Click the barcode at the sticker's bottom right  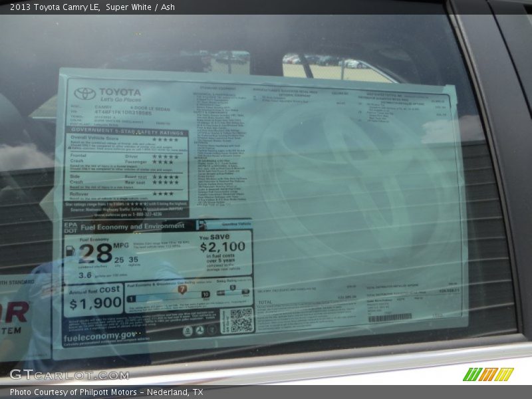(x=390, y=318)
